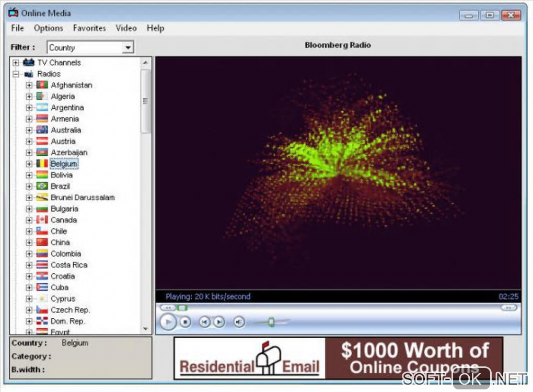Select Colombia in the country tree
This screenshot has width=533, height=392.
point(66,253)
